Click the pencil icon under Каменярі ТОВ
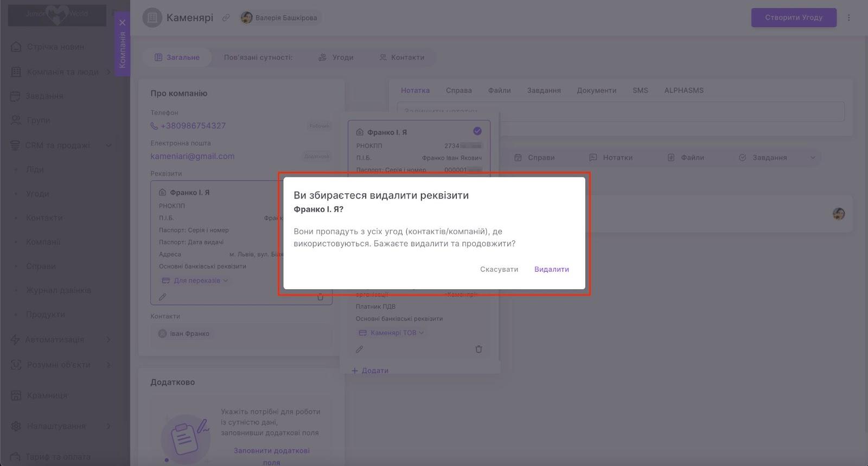 click(x=359, y=349)
